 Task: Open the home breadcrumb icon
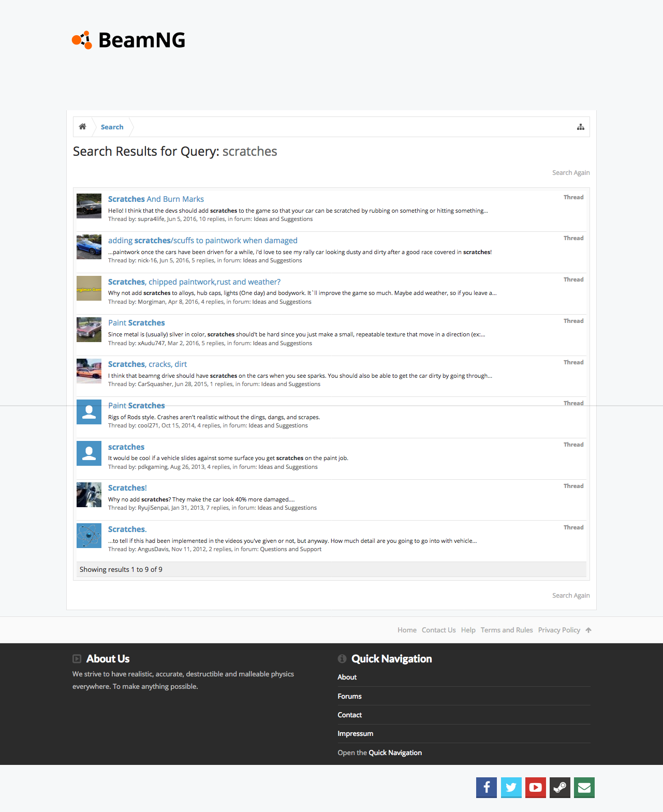pos(82,127)
